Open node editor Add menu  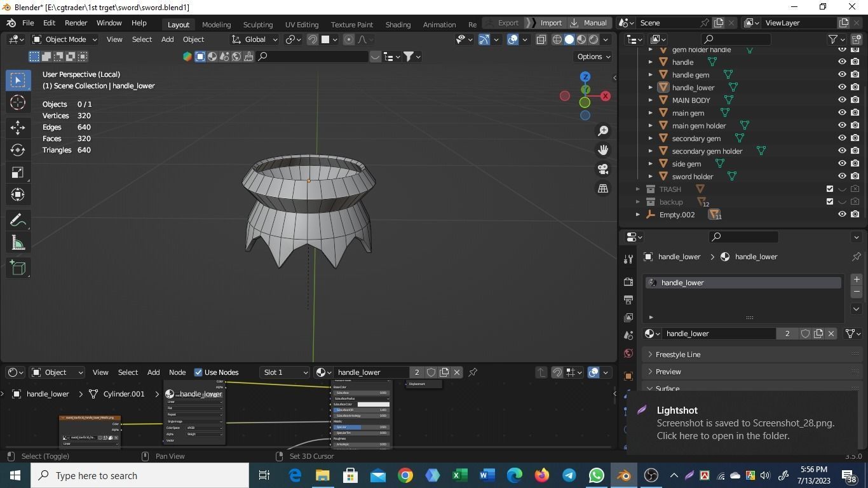[153, 372]
